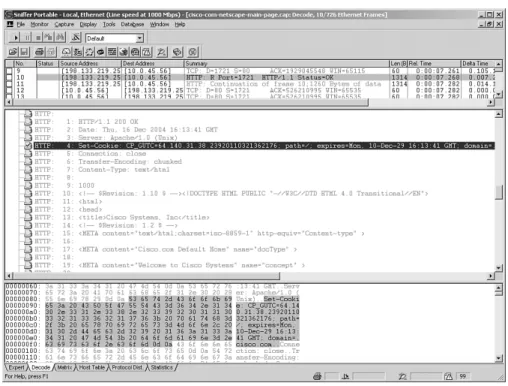Switch to the Protocol Dist tab

click(x=127, y=367)
